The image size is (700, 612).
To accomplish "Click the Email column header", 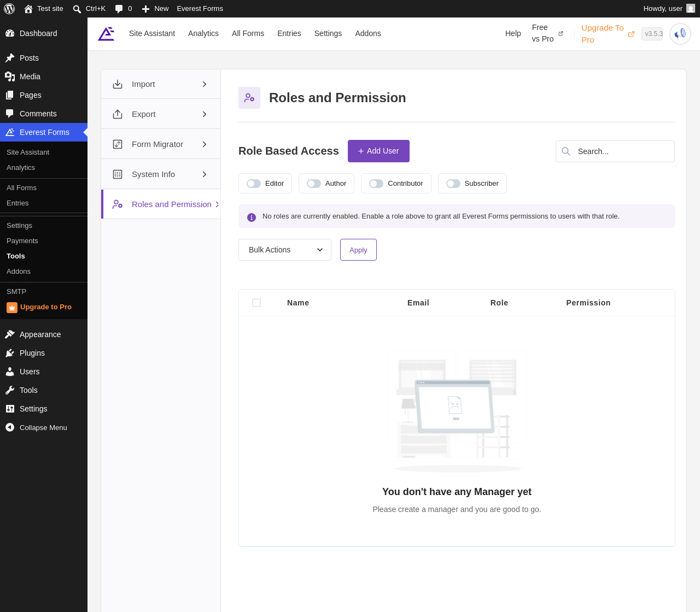I will pos(418,303).
